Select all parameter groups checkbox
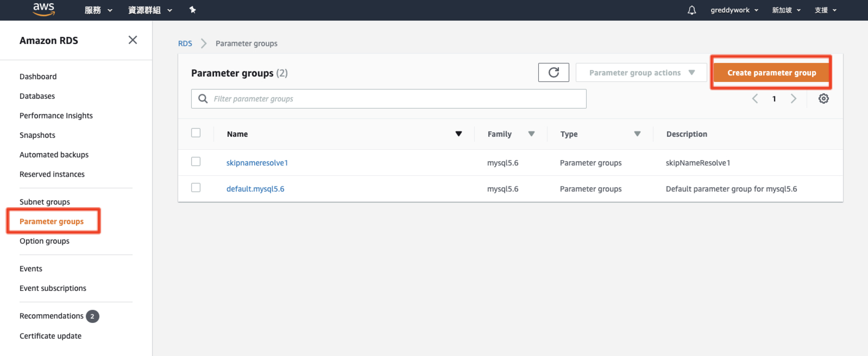Image resolution: width=868 pixels, height=356 pixels. [196, 133]
